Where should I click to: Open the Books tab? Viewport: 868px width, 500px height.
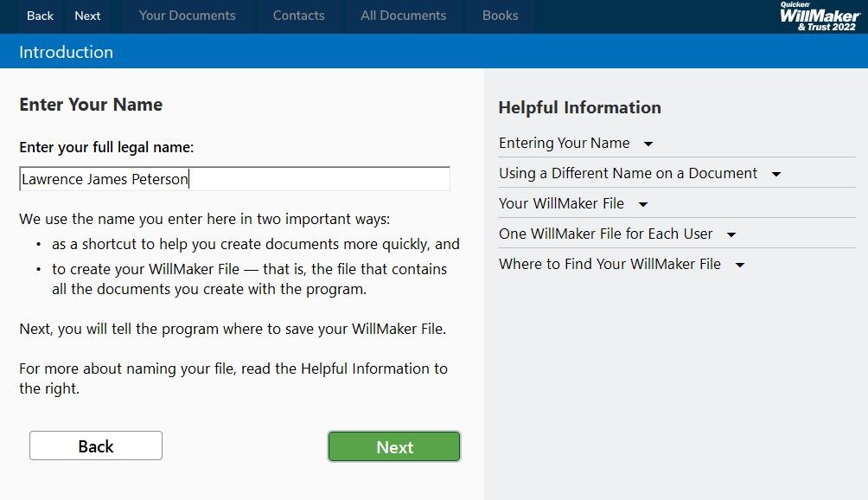[x=500, y=16]
